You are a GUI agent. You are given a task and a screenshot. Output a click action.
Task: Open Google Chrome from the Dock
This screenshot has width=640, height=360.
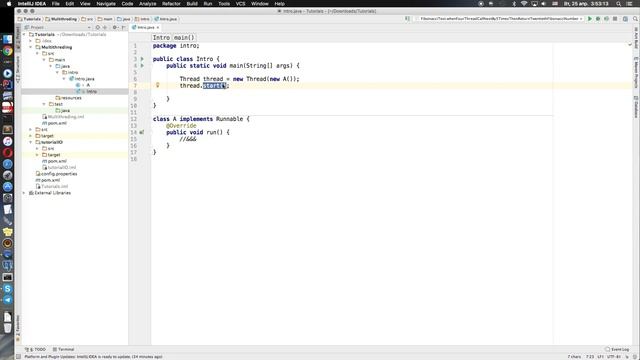click(x=7, y=51)
